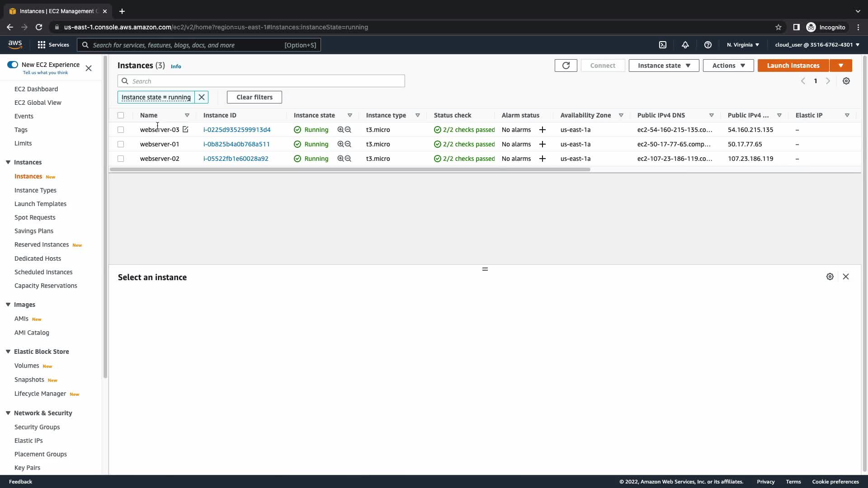
Task: Click zoom-in filter icon for webserver-02 state
Action: pyautogui.click(x=340, y=159)
